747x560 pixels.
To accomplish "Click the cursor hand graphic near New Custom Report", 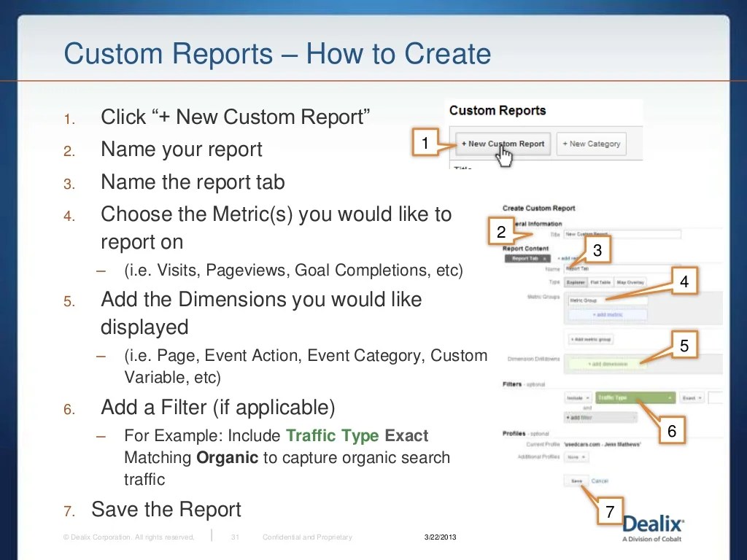I will tap(505, 155).
